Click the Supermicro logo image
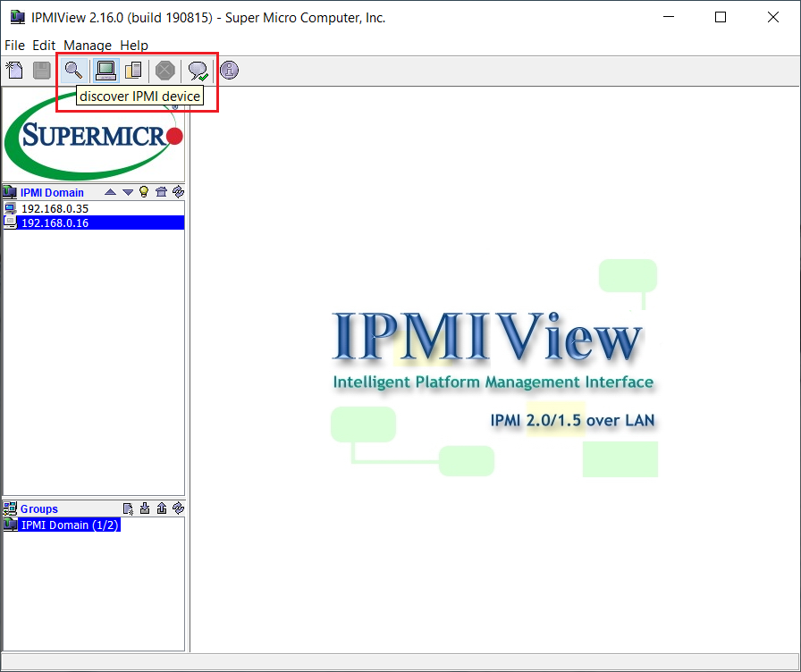Screen dimensions: 801x672 coord(94,135)
